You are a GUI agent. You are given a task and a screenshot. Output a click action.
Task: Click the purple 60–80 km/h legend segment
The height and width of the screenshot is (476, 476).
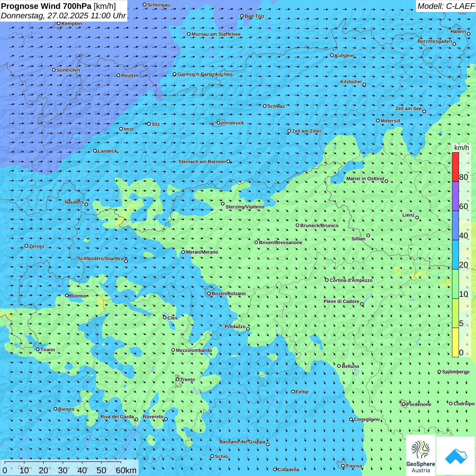tap(455, 196)
